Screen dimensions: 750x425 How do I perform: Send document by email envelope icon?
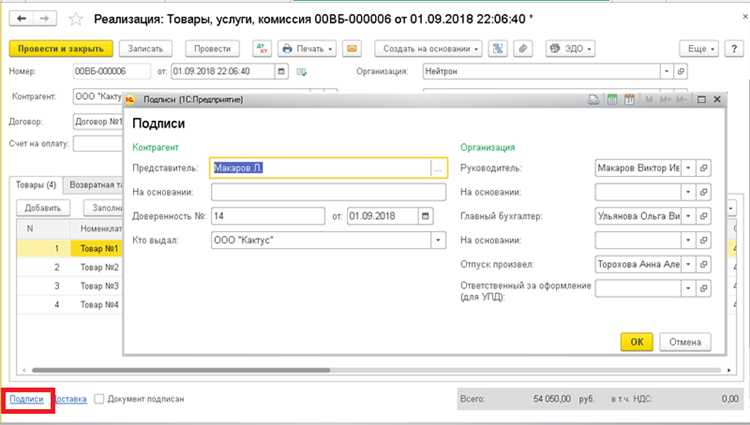tap(352, 49)
